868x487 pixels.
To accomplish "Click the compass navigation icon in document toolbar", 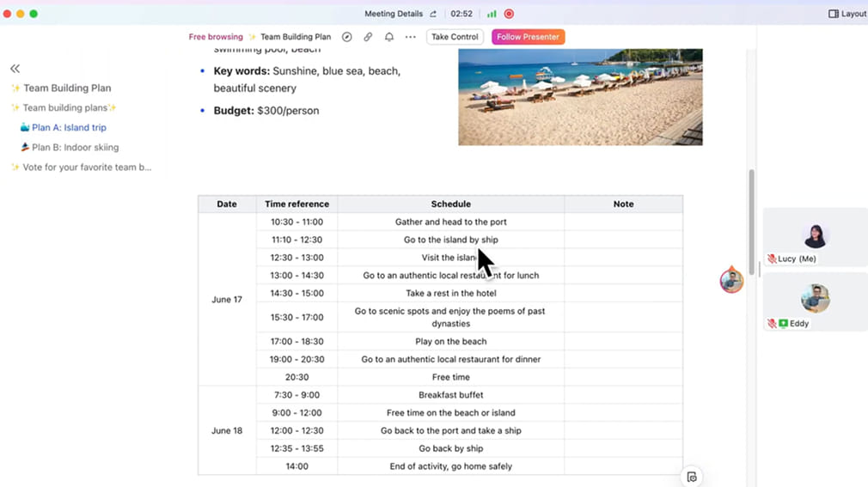I will coord(346,37).
